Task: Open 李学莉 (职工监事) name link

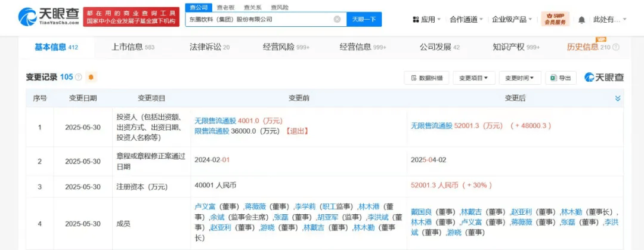Action: pos(304,207)
